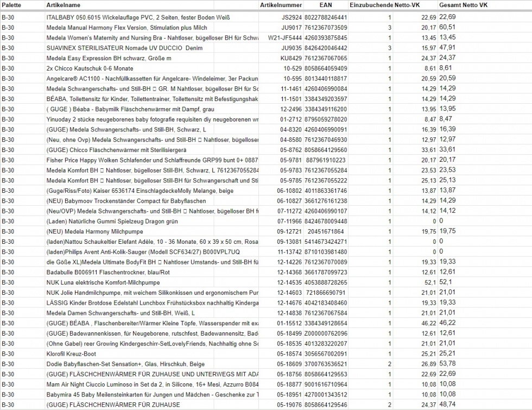Click the EAN column header

tap(326, 5)
